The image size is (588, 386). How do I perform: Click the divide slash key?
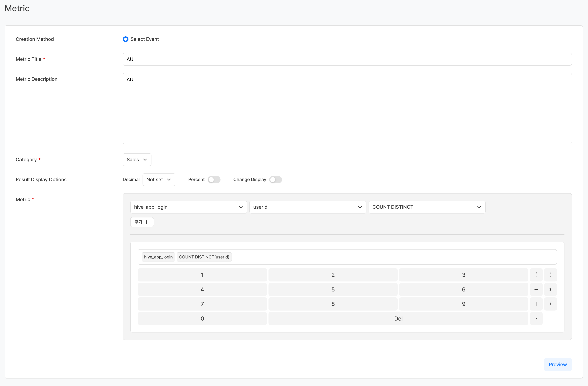point(550,304)
